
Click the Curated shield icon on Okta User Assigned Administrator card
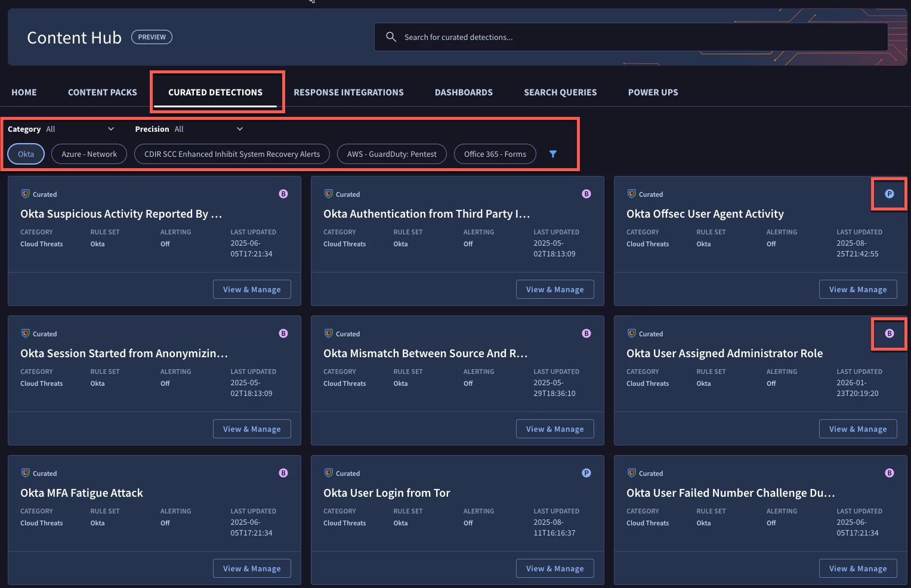(632, 333)
